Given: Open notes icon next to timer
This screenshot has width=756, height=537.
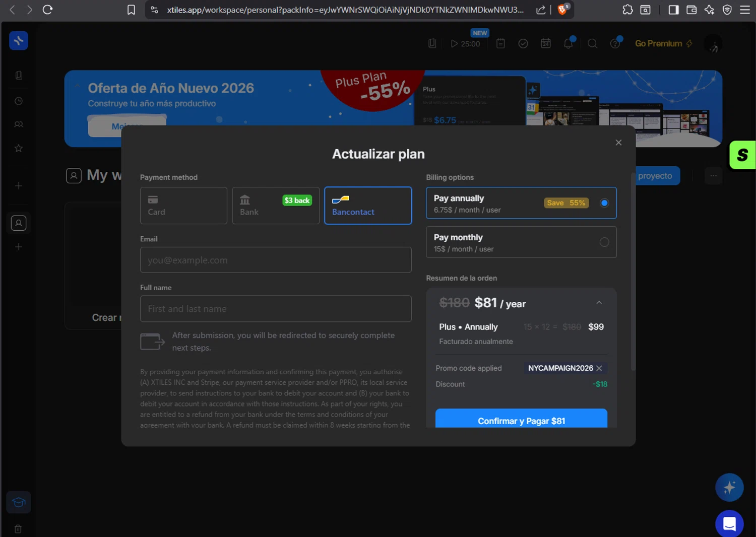Looking at the screenshot, I should click(x=500, y=44).
